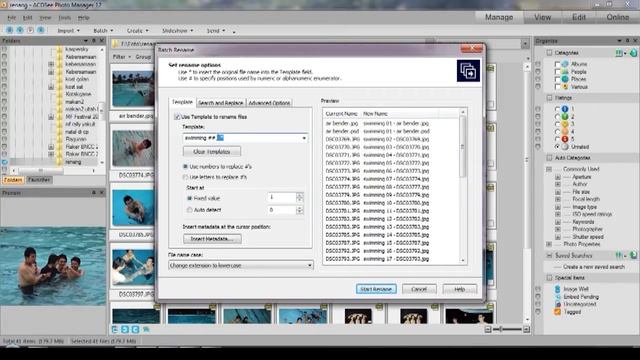Toggle Use Template to rename files checkbox
640x360 pixels.
click(177, 117)
